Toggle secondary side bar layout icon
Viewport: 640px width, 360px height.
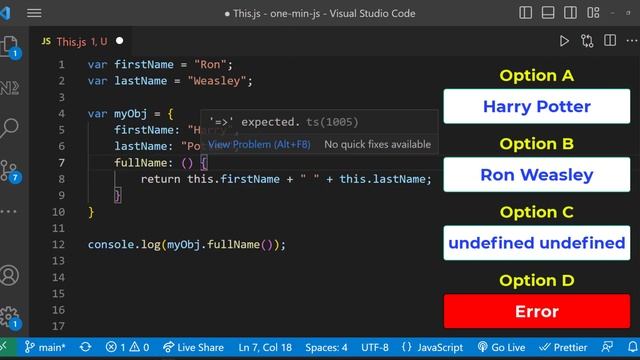coord(570,13)
